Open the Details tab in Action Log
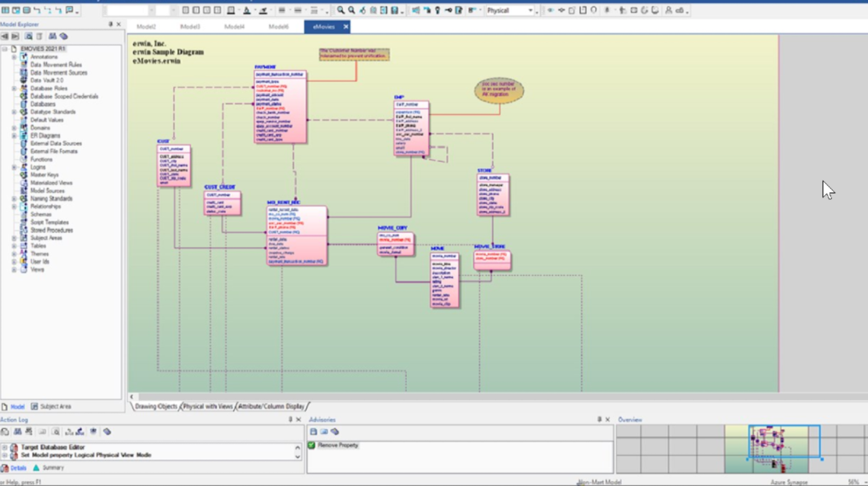Viewport: 868px width, 486px height. coord(14,468)
